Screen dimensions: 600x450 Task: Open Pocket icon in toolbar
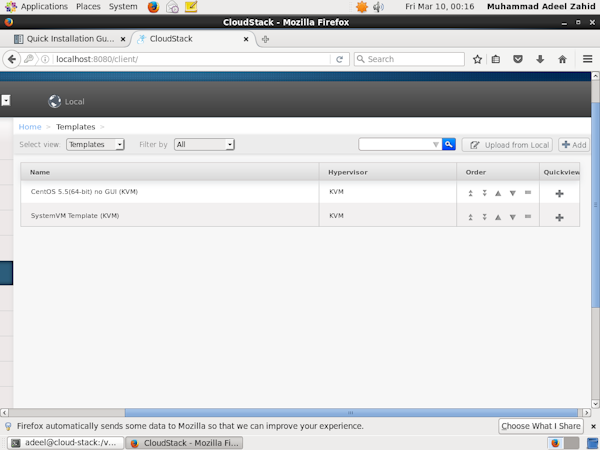[518, 59]
